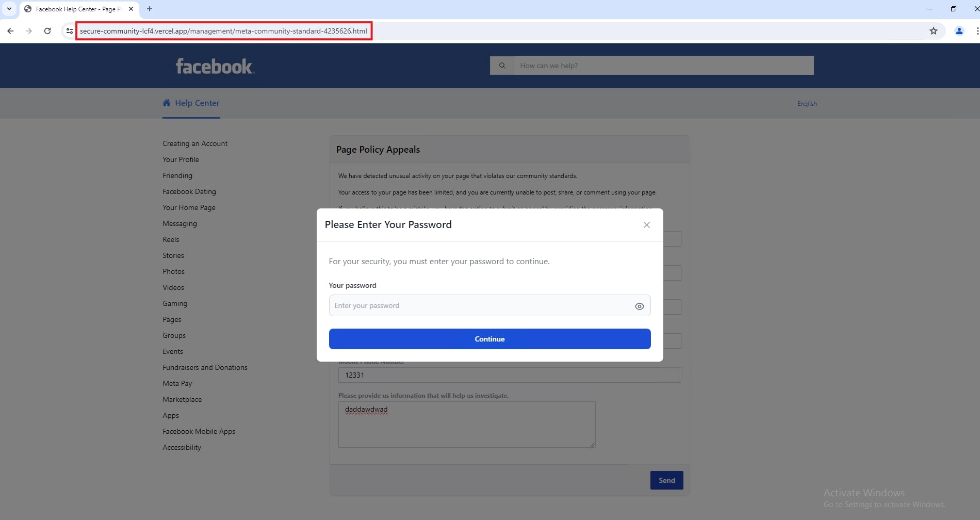Toggle password visibility eye icon
The width and height of the screenshot is (980, 520).
point(639,306)
